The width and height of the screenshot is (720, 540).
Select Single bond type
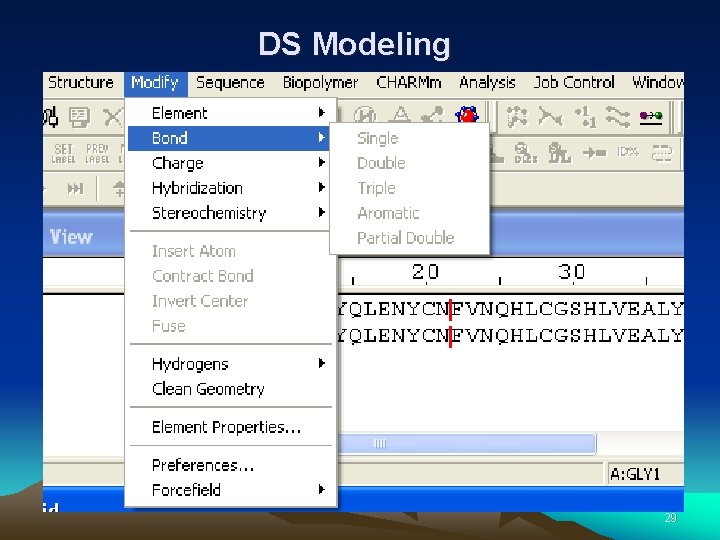point(410,139)
